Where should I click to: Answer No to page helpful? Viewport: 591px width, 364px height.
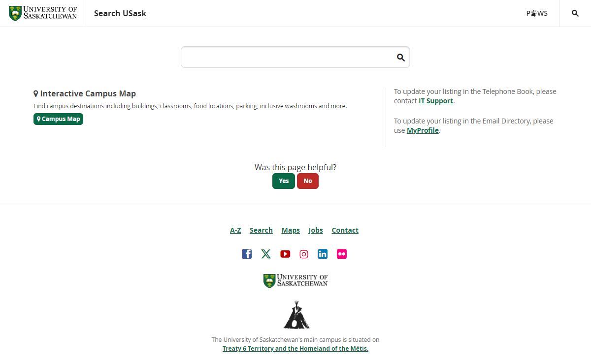pos(308,181)
